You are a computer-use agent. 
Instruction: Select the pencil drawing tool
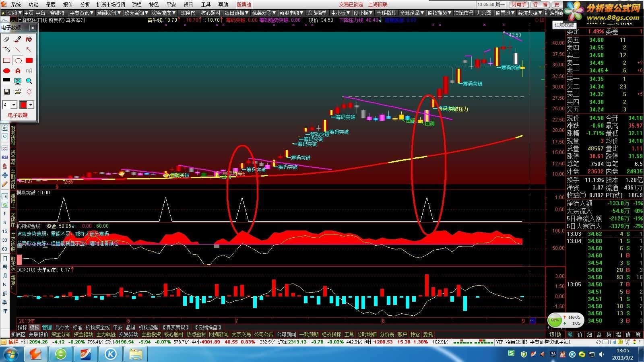click(x=6, y=50)
